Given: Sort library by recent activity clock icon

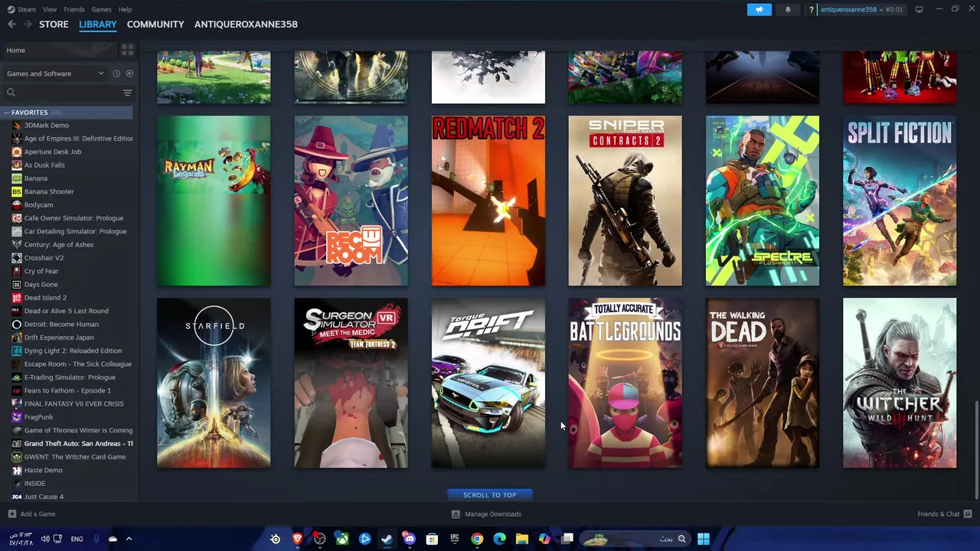Looking at the screenshot, I should 116,73.
